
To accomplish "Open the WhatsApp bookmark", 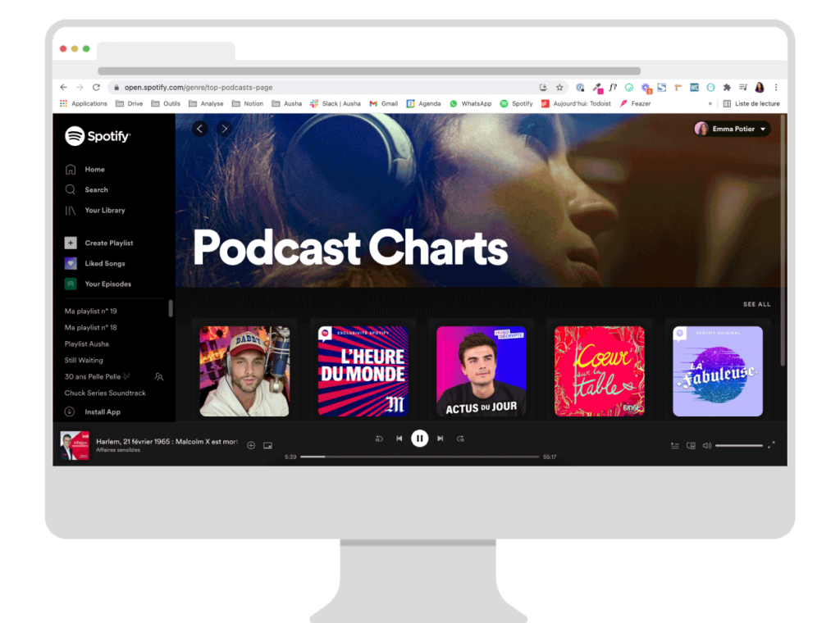I will 470,104.
